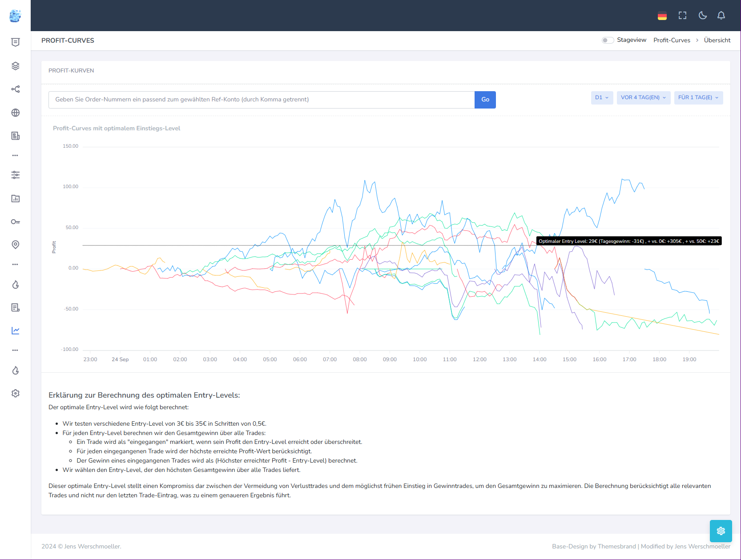The height and width of the screenshot is (560, 741).
Task: Open theme customizer gear button
Action: (721, 531)
